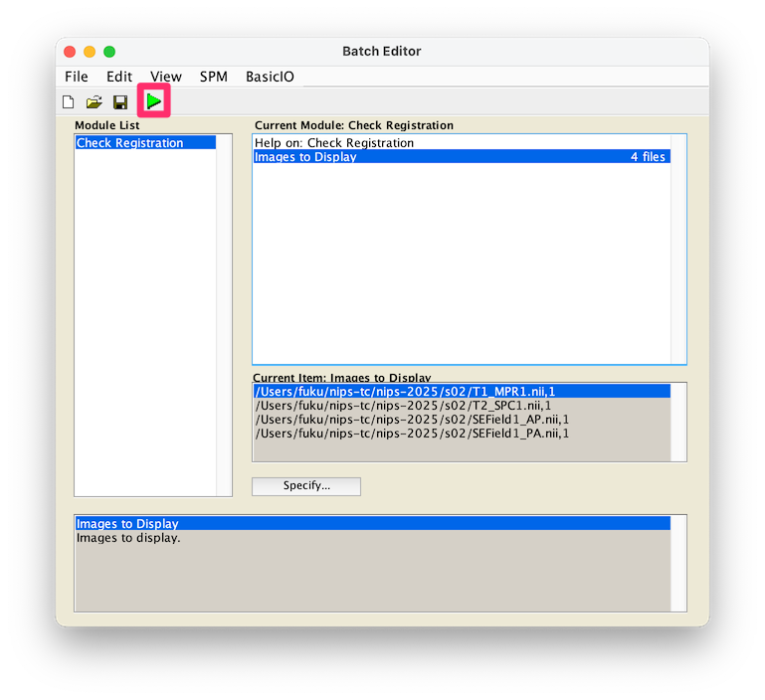Click the Module List scrollbar
Viewport: 765px width, 700px height.
(x=224, y=315)
